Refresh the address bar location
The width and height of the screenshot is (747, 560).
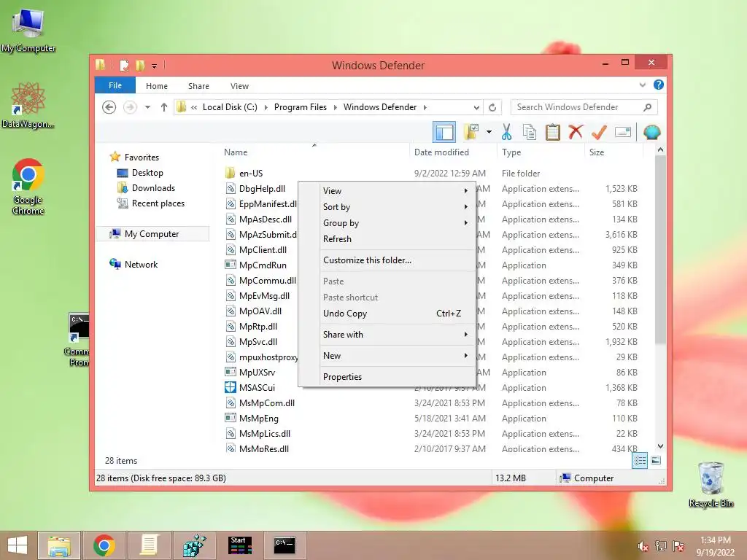click(x=492, y=107)
